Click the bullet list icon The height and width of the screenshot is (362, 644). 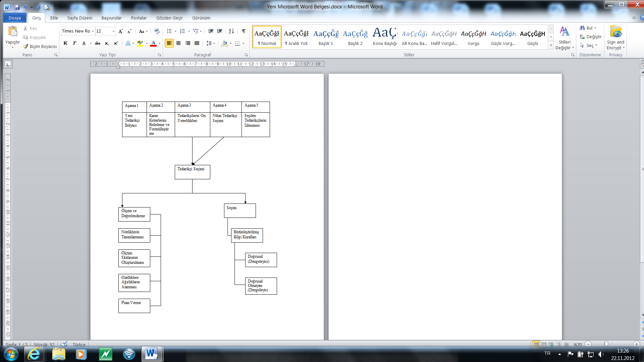169,31
